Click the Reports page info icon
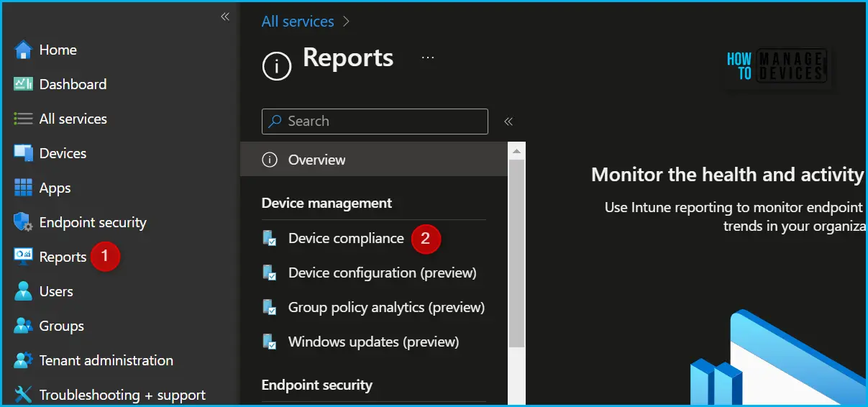The width and height of the screenshot is (868, 407). pos(277,67)
